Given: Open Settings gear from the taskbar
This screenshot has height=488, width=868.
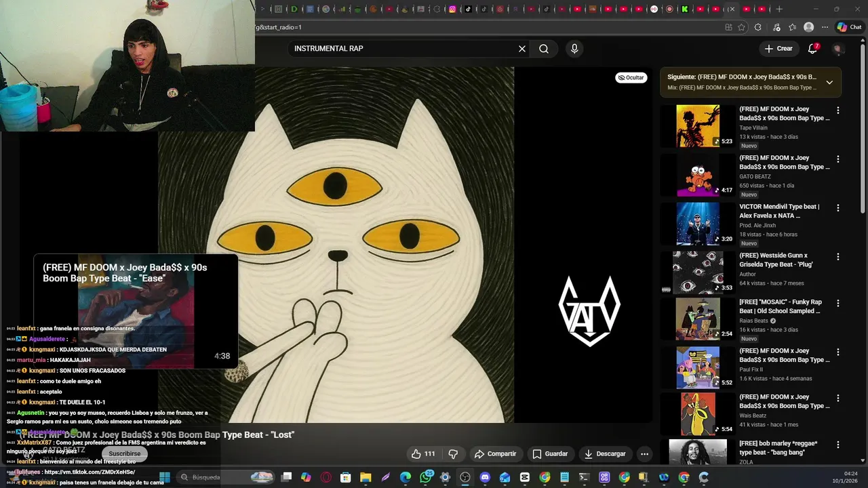Looking at the screenshot, I should 445,477.
